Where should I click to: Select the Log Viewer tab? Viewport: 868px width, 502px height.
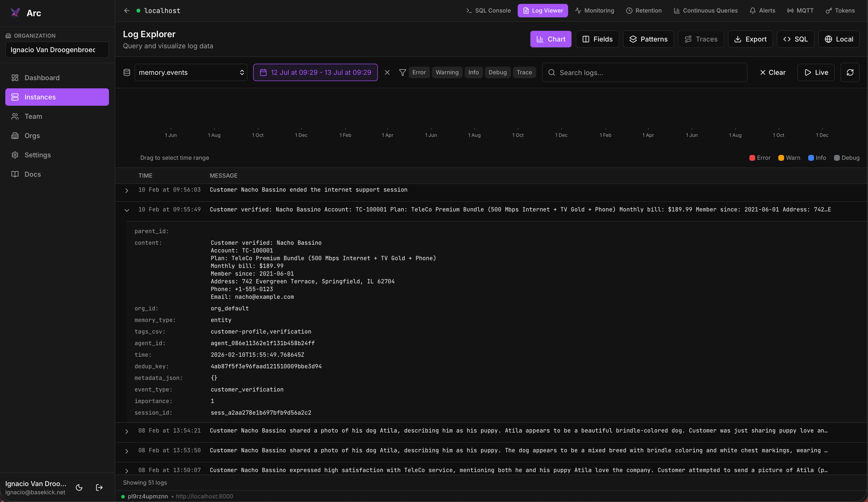point(542,11)
